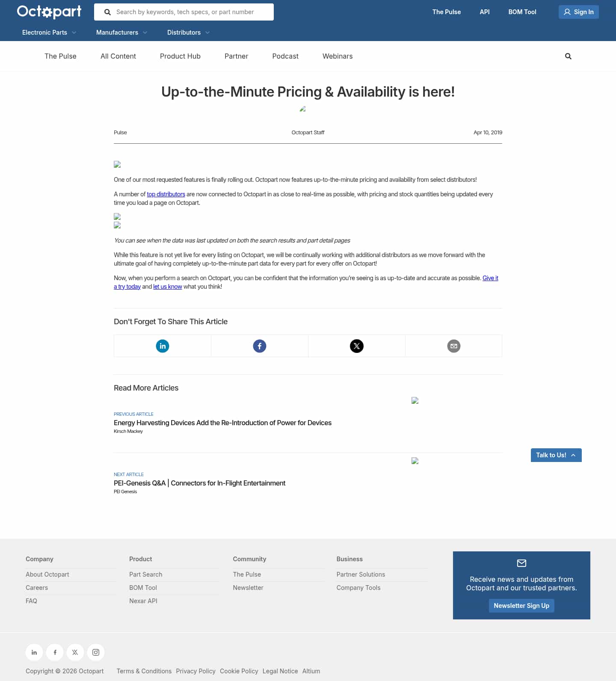Click the Sign In button
The width and height of the screenshot is (616, 681).
(578, 12)
